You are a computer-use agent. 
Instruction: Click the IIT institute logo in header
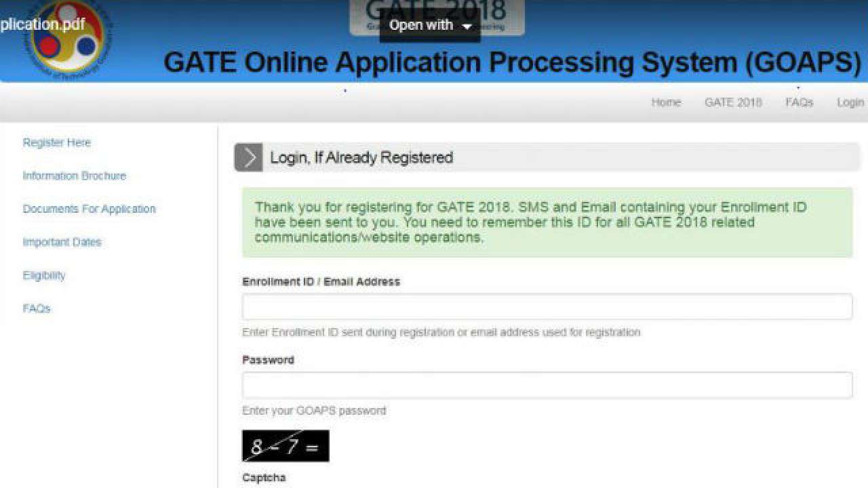pyautogui.click(x=66, y=39)
